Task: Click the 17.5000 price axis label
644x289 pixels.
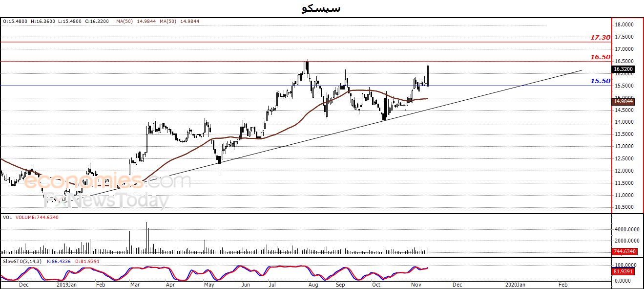Action: tap(624, 37)
